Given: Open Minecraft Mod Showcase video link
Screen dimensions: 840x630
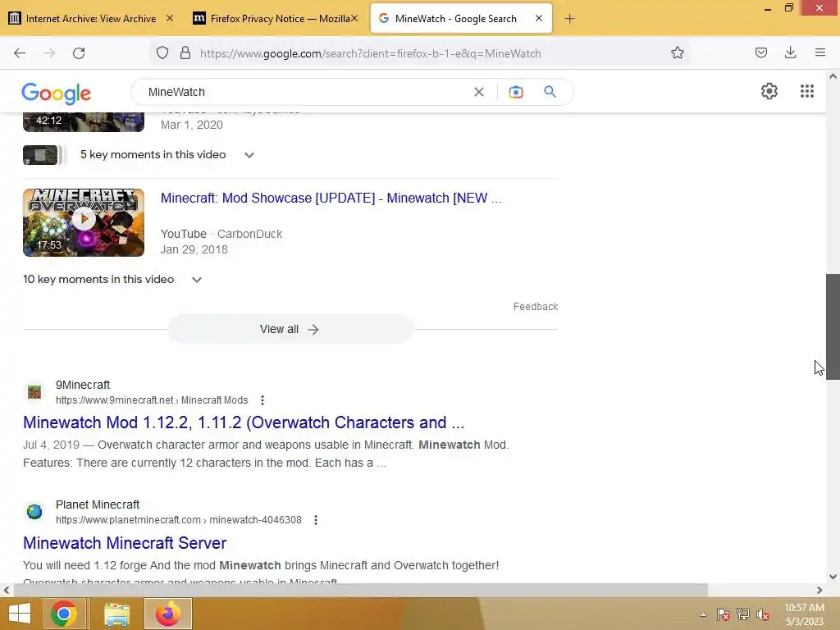Looking at the screenshot, I should (331, 199).
